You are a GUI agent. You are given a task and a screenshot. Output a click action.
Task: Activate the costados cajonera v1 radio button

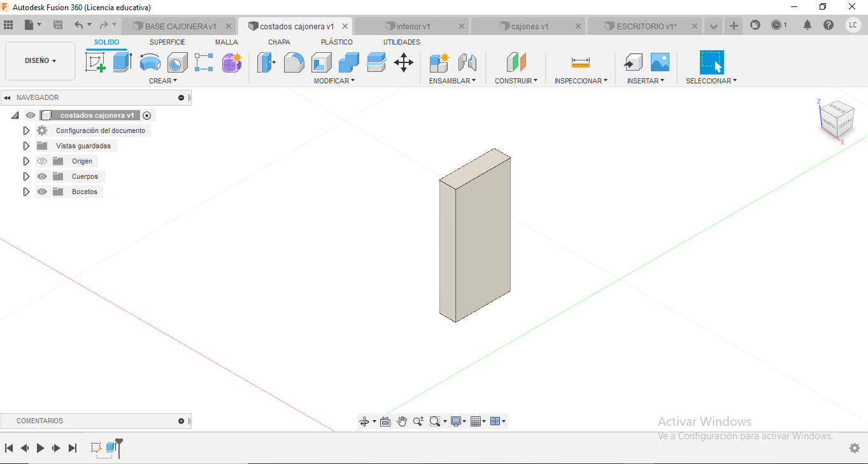[x=147, y=115]
